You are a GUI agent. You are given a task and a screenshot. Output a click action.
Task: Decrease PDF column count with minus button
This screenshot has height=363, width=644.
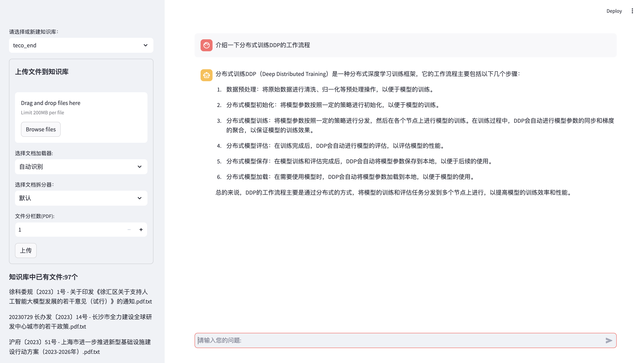(129, 230)
